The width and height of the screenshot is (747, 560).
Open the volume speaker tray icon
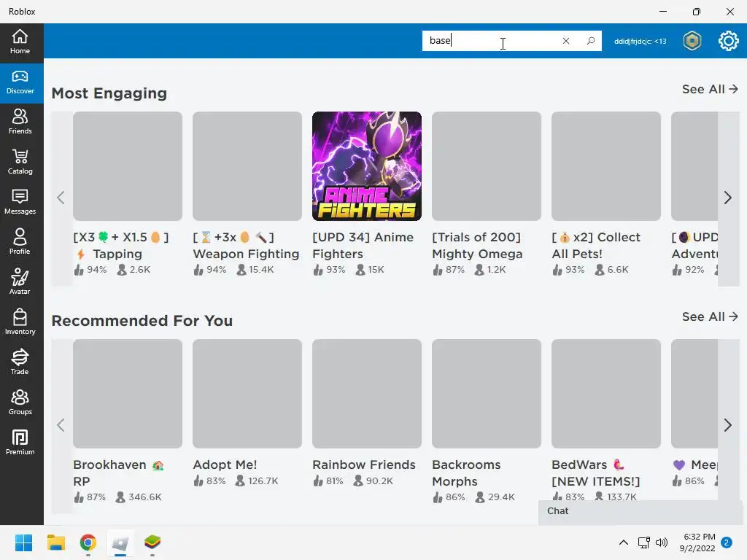[662, 542]
